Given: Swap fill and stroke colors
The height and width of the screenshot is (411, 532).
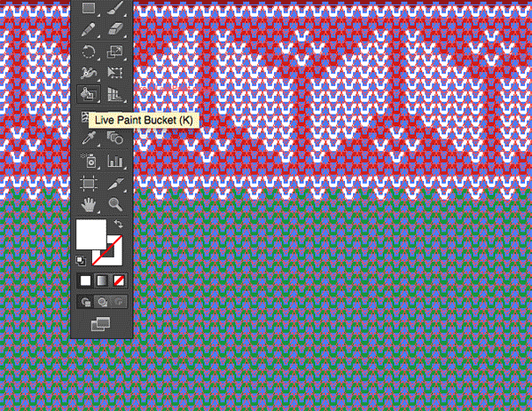Looking at the screenshot, I should pyautogui.click(x=118, y=224).
